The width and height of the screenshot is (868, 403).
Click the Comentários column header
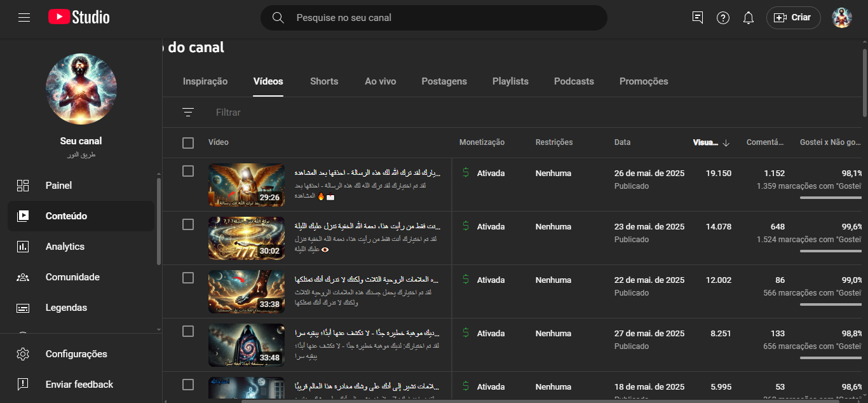(765, 142)
